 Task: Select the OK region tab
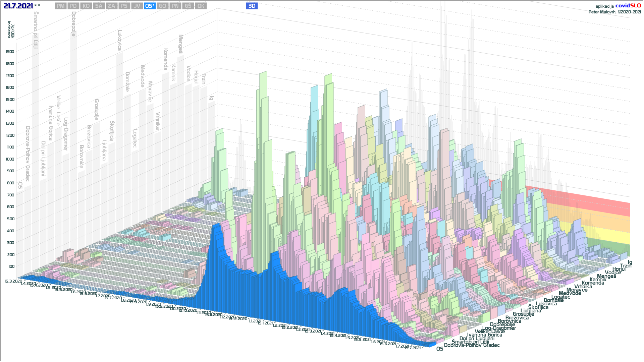pos(201,6)
